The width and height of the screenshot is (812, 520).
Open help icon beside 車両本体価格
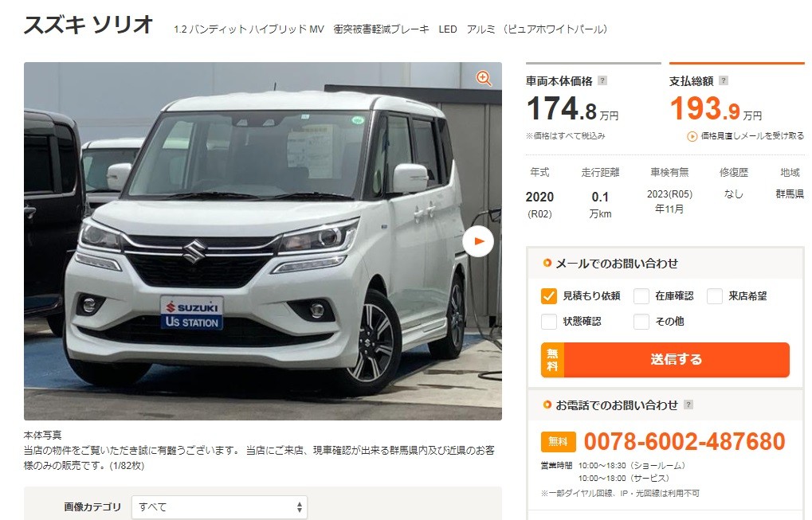(x=602, y=80)
